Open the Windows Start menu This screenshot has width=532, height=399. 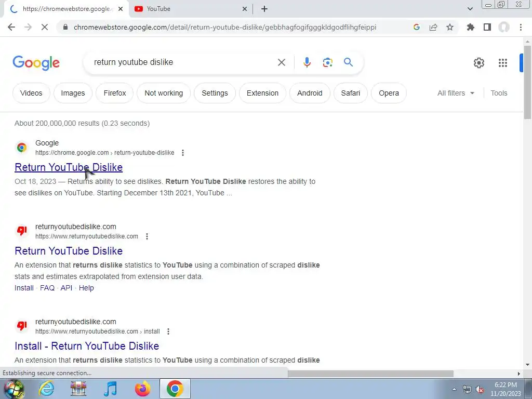[14, 389]
